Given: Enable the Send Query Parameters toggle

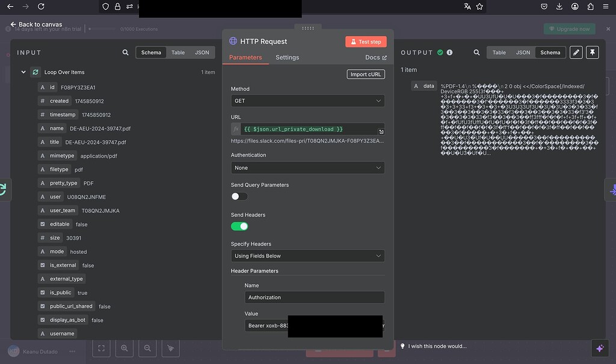Looking at the screenshot, I should point(239,196).
